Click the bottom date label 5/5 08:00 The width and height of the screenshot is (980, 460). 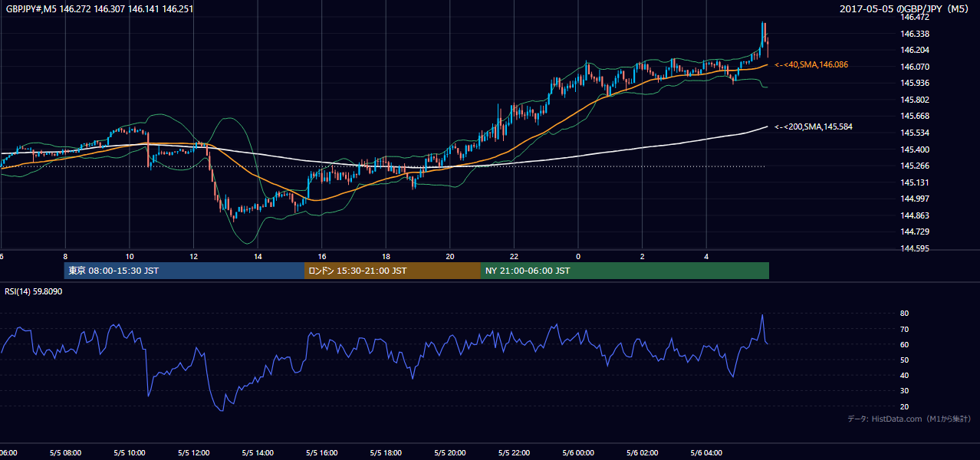point(64,453)
